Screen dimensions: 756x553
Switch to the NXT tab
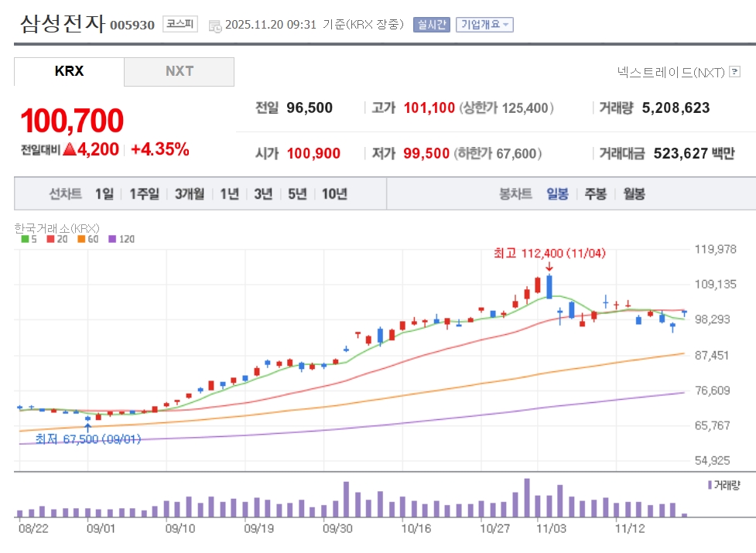coord(179,71)
